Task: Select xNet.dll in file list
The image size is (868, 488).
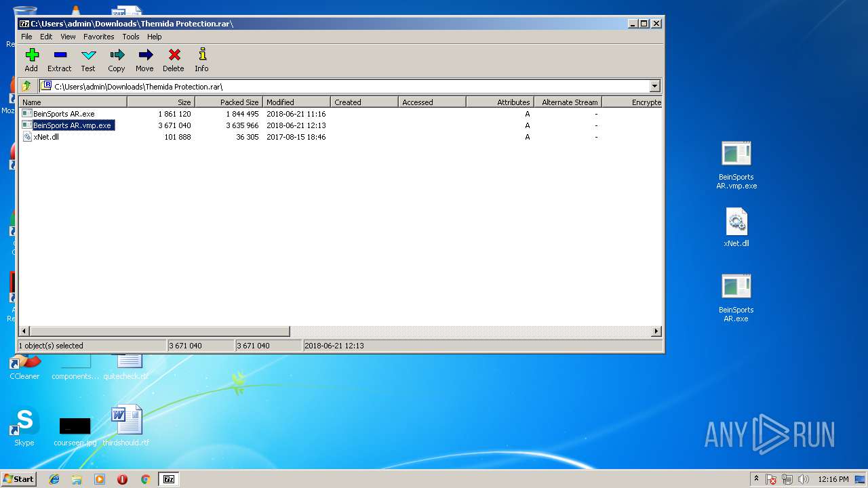Action: click(46, 137)
